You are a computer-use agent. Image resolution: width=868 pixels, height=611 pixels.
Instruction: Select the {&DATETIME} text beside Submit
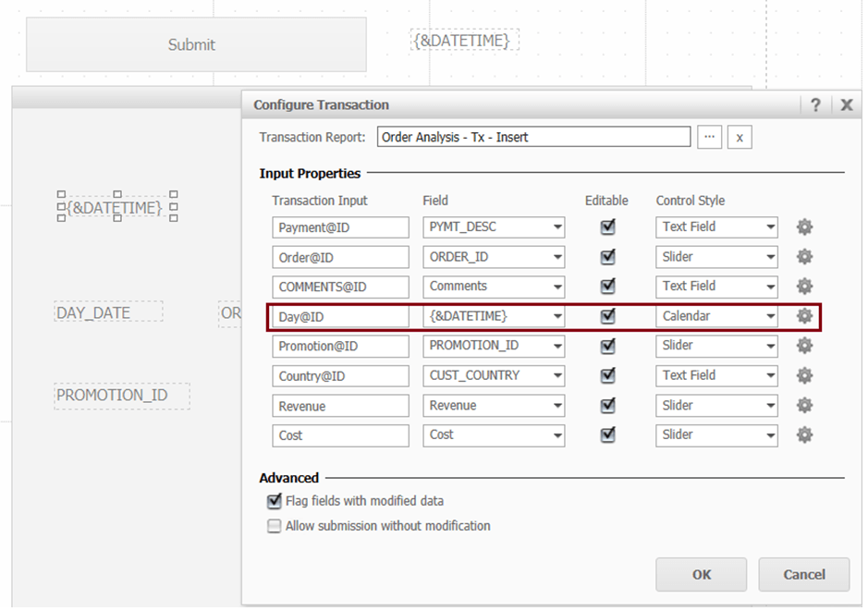464,41
